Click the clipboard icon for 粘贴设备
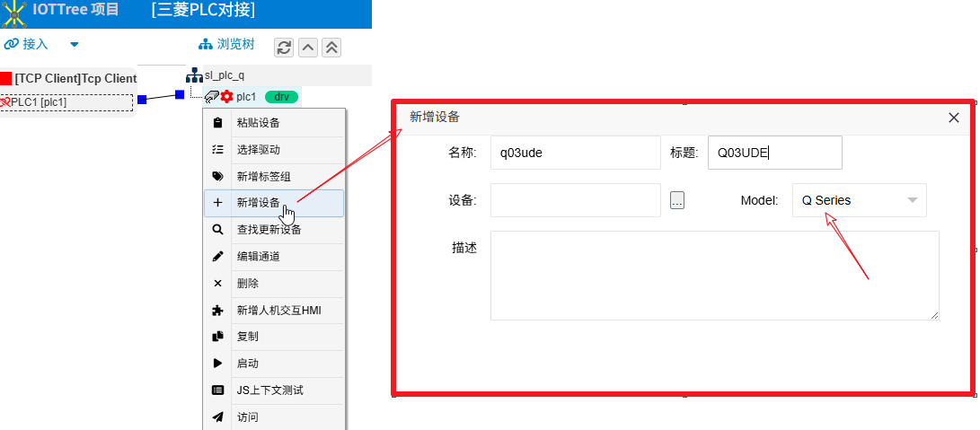The height and width of the screenshot is (430, 980). tap(217, 123)
